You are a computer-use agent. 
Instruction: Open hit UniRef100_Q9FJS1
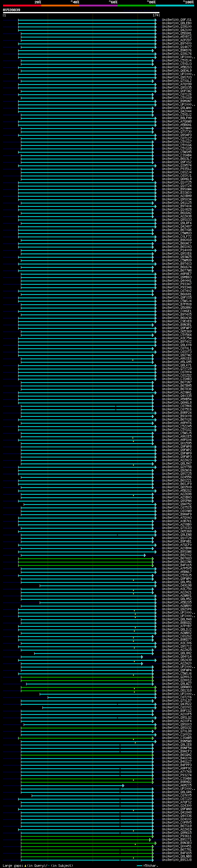tap(176, 20)
